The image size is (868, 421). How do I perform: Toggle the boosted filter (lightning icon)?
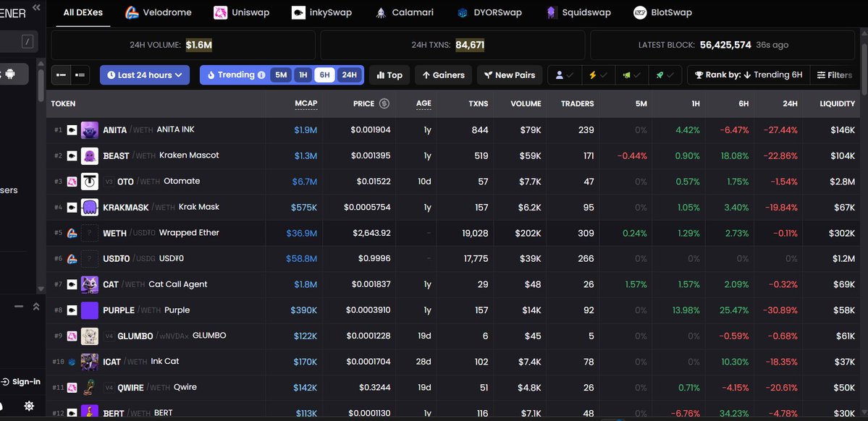point(598,75)
